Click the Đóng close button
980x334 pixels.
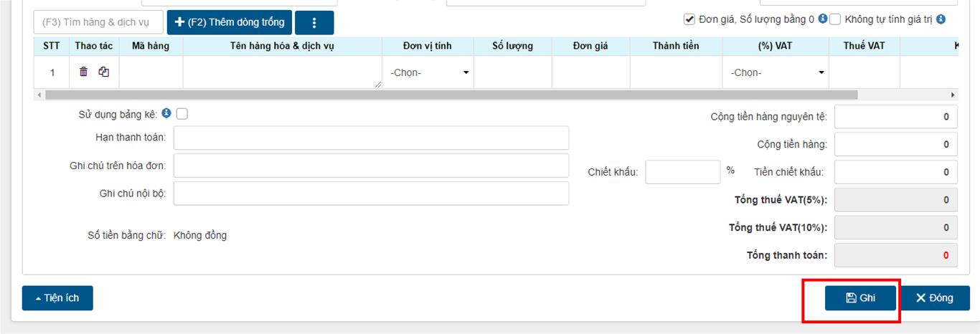coord(935,298)
